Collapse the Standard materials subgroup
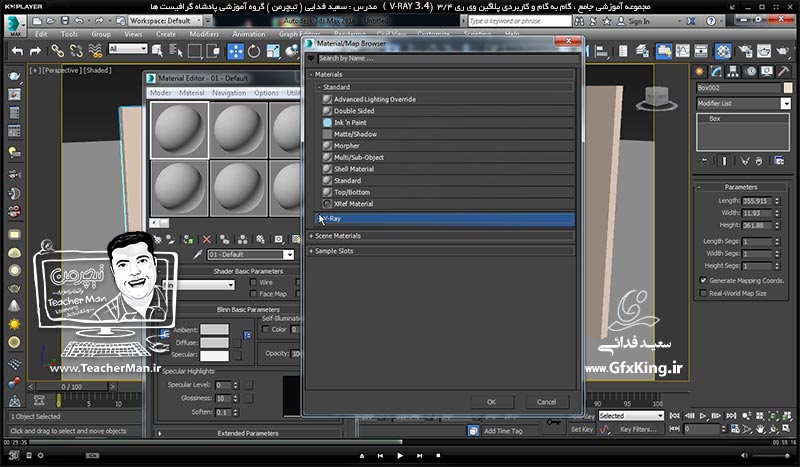This screenshot has height=467, width=800. pyautogui.click(x=445, y=87)
